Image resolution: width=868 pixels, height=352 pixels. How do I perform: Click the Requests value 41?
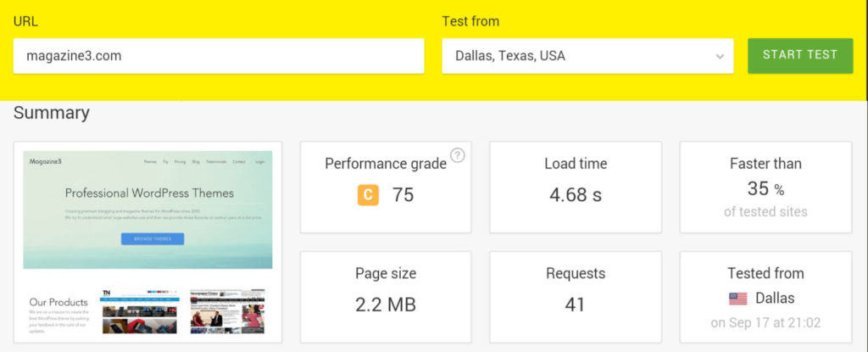[x=576, y=305]
